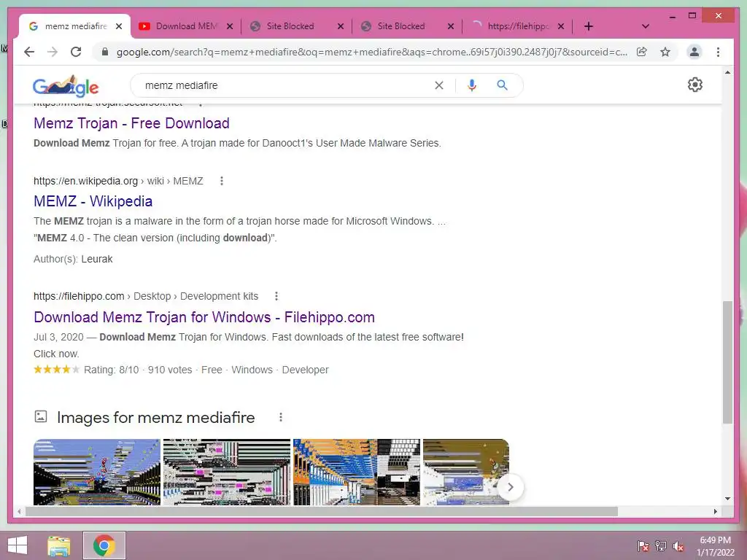Open Download Memz Trojan Filehippo link

204,317
